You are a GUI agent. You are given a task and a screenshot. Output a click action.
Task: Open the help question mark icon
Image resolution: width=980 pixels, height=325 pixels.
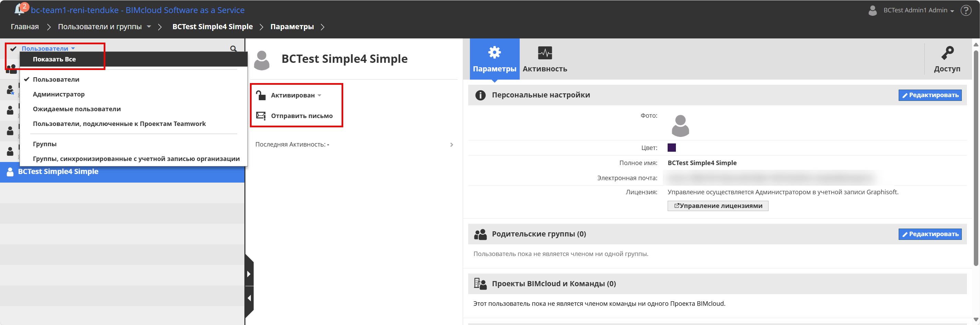[x=966, y=10]
